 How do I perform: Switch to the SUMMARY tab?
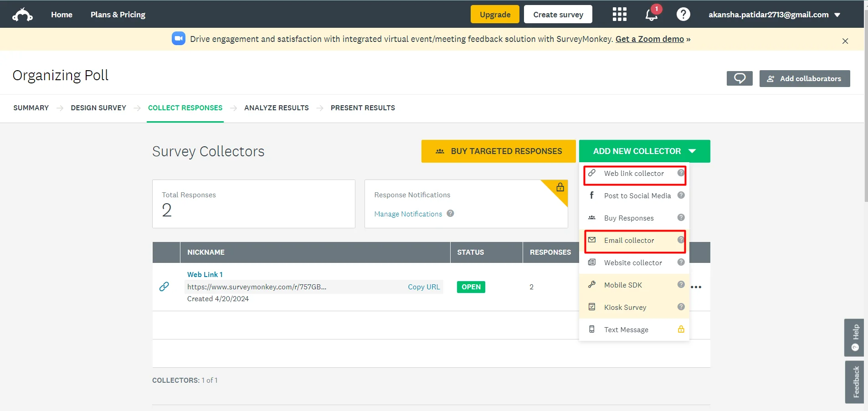click(31, 108)
